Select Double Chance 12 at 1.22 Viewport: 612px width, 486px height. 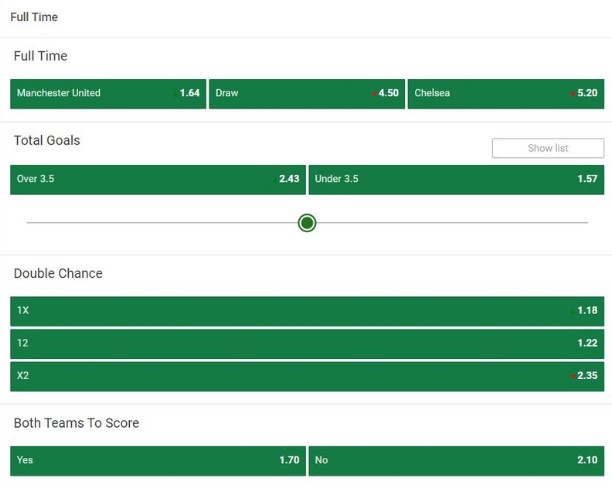pos(307,344)
